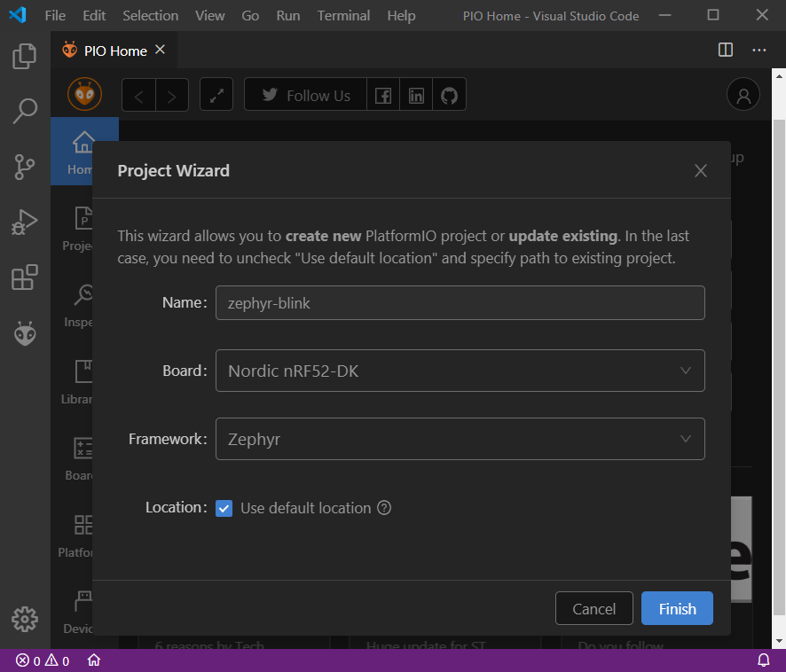
Task: Expand the Framework dropdown showing Zephyr
Action: [x=460, y=439]
